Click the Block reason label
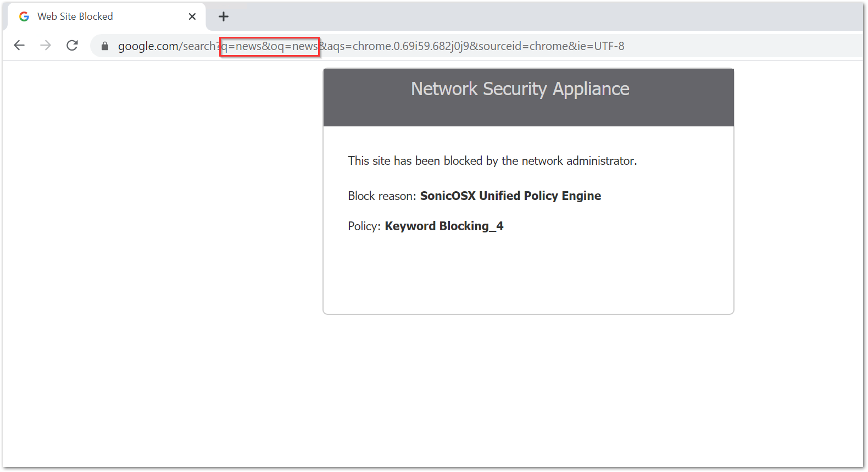This screenshot has width=868, height=472. coord(382,196)
